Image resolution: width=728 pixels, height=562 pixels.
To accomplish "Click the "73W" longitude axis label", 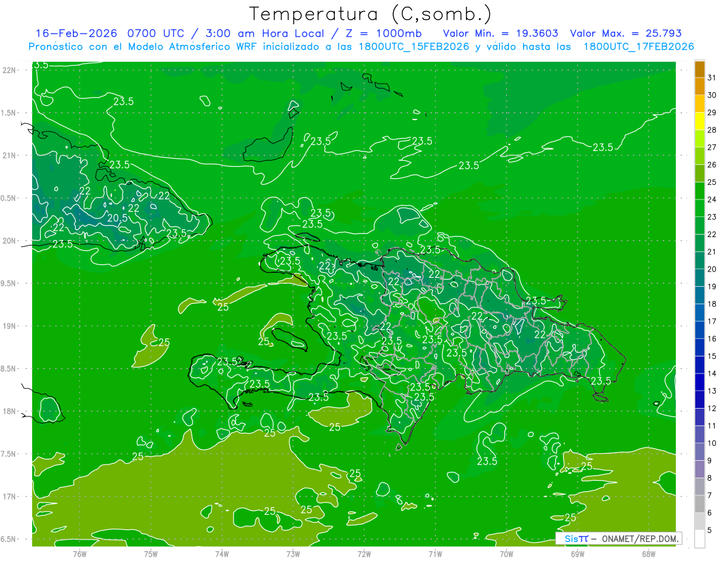I will click(293, 554).
